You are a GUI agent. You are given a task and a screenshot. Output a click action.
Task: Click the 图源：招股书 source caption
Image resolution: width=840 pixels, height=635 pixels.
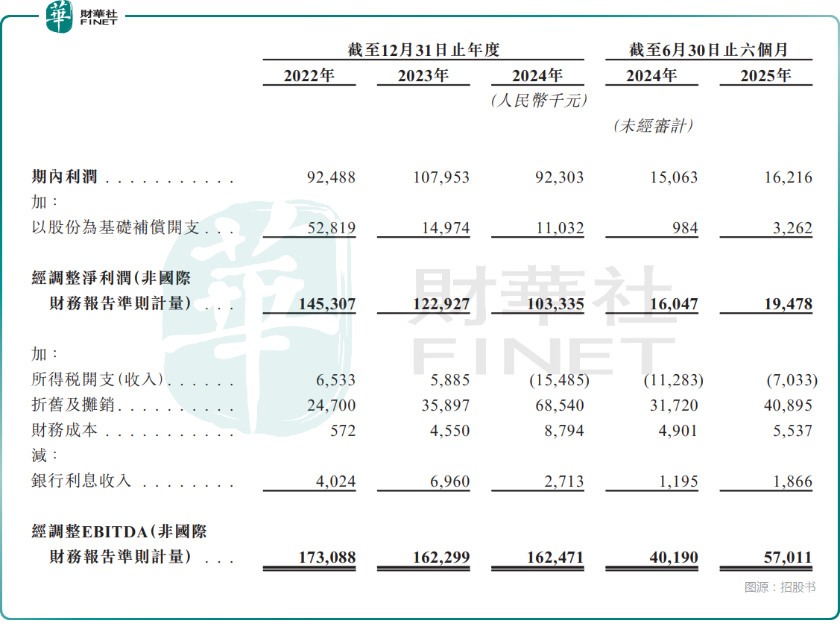[x=780, y=587]
